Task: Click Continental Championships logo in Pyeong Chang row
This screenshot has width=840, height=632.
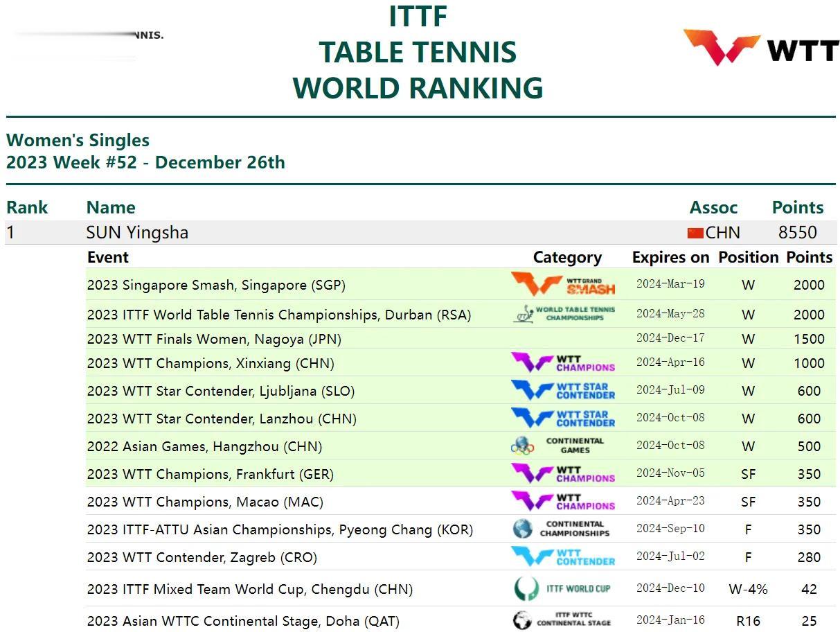Action: click(x=562, y=529)
